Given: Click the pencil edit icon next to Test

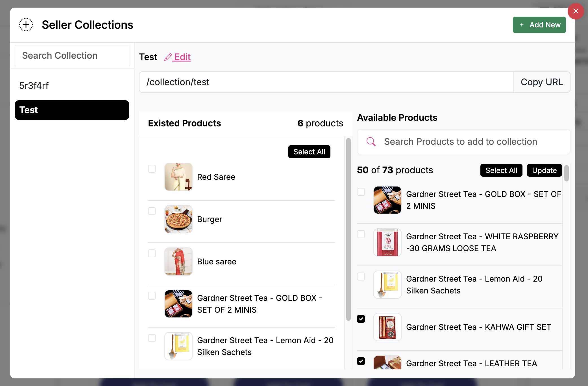Looking at the screenshot, I should 168,57.
